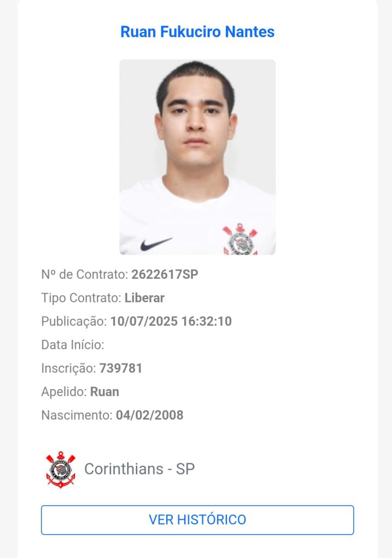Select the contract number 2622617SP
Image resolution: width=392 pixels, height=558 pixels.
[165, 275]
